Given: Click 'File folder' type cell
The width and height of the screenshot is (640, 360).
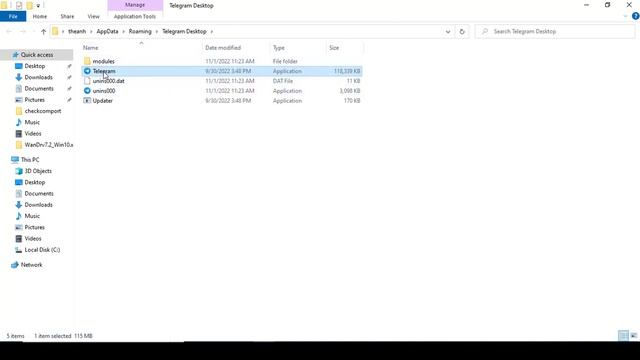Looking at the screenshot, I should (x=285, y=61).
